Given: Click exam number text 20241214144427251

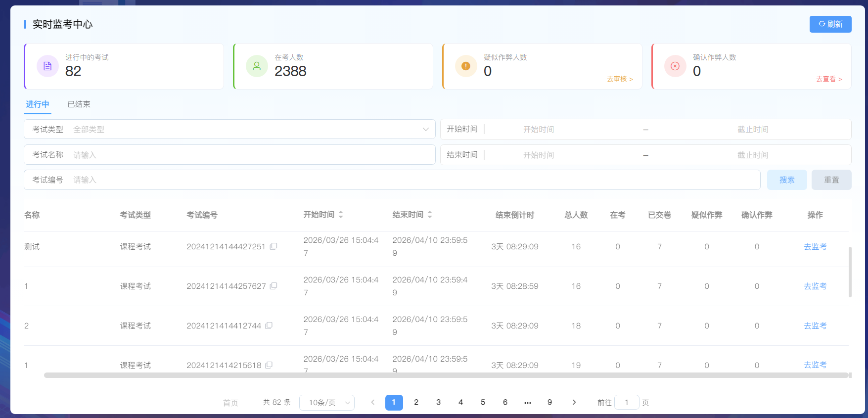Looking at the screenshot, I should (226, 246).
